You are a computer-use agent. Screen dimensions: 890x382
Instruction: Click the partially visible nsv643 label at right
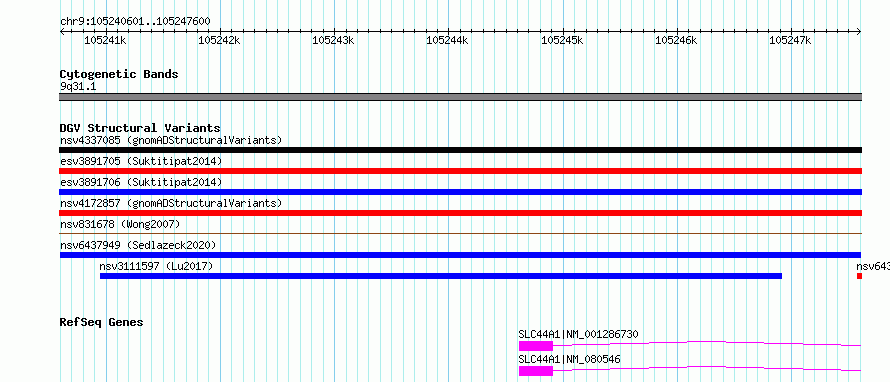coord(873,266)
